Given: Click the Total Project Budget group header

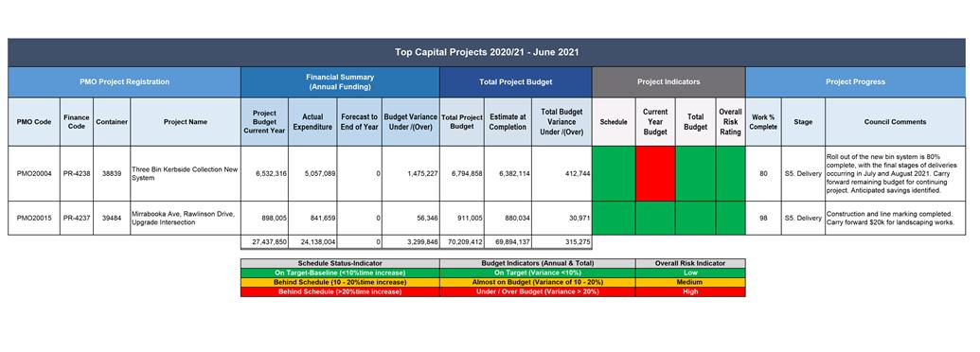Looking at the screenshot, I should (x=516, y=81).
